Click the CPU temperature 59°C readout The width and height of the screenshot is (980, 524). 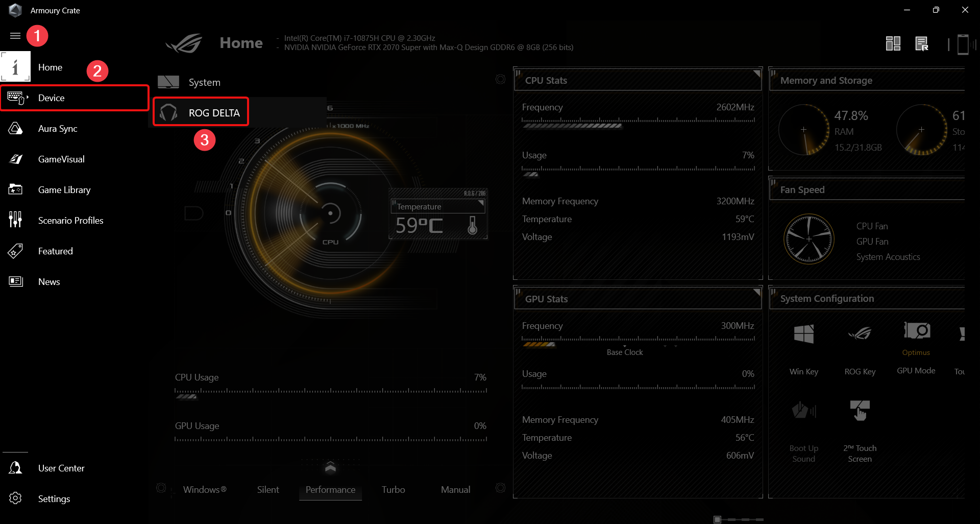point(419,225)
